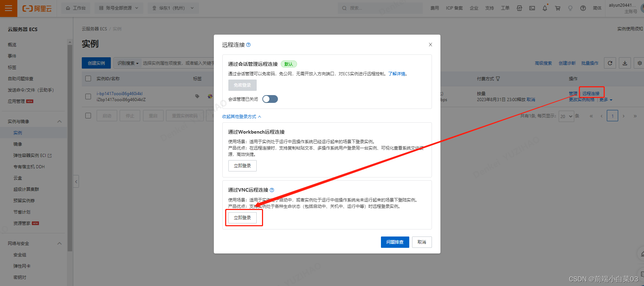Image resolution: width=644 pixels, height=286 pixels.
Task: Go to next page arrow
Action: coord(623,116)
